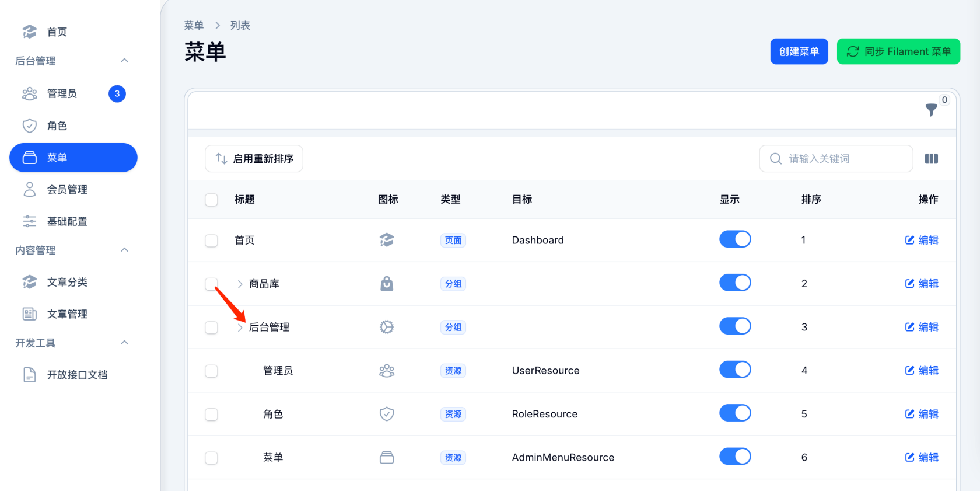Click the 创建菜单 button
The image size is (980, 491).
click(x=799, y=51)
